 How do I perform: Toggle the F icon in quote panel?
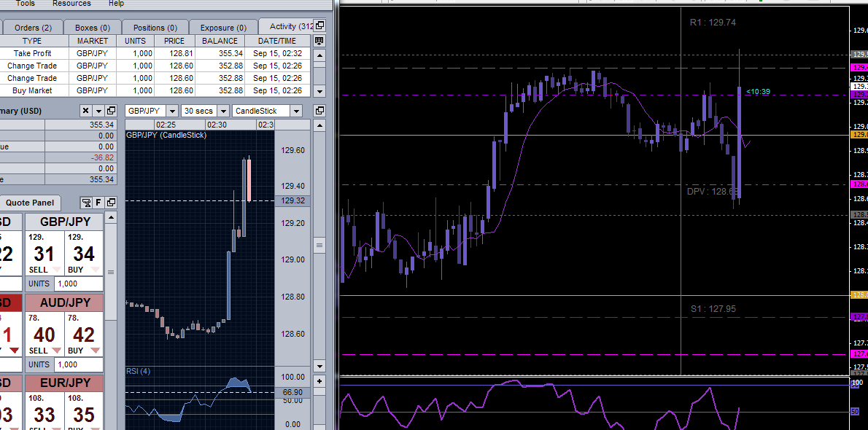click(x=98, y=203)
